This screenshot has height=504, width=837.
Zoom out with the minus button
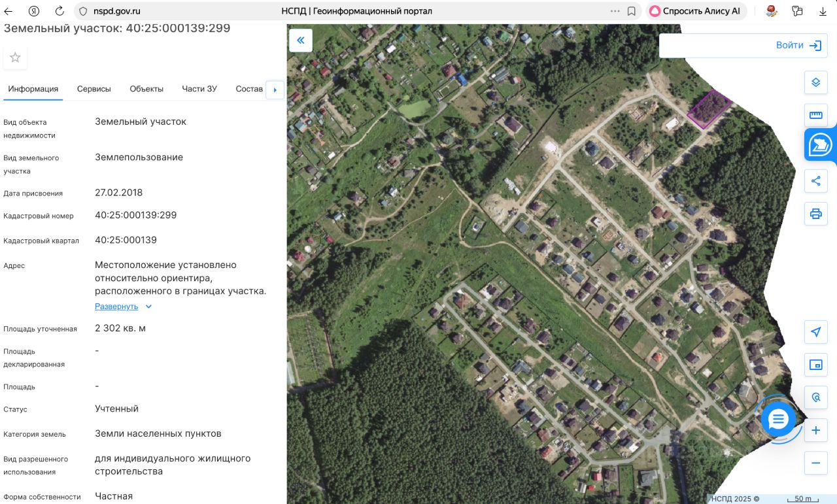coord(815,463)
